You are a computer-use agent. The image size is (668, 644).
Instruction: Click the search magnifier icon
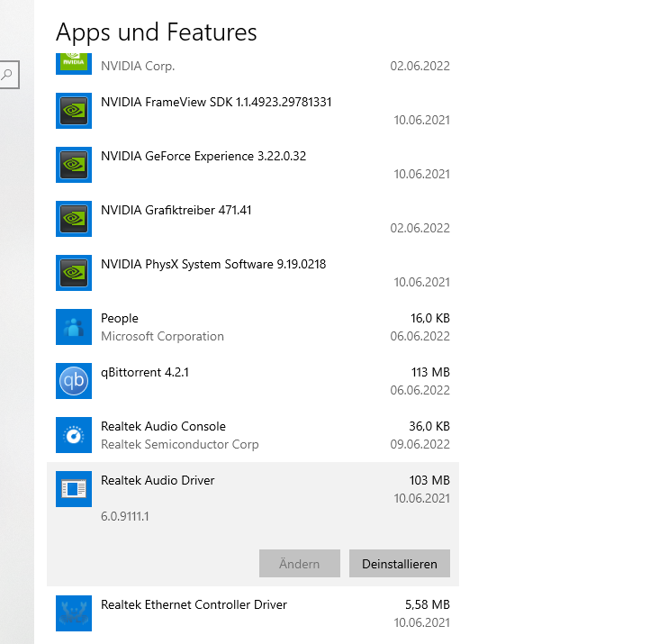tap(7, 75)
